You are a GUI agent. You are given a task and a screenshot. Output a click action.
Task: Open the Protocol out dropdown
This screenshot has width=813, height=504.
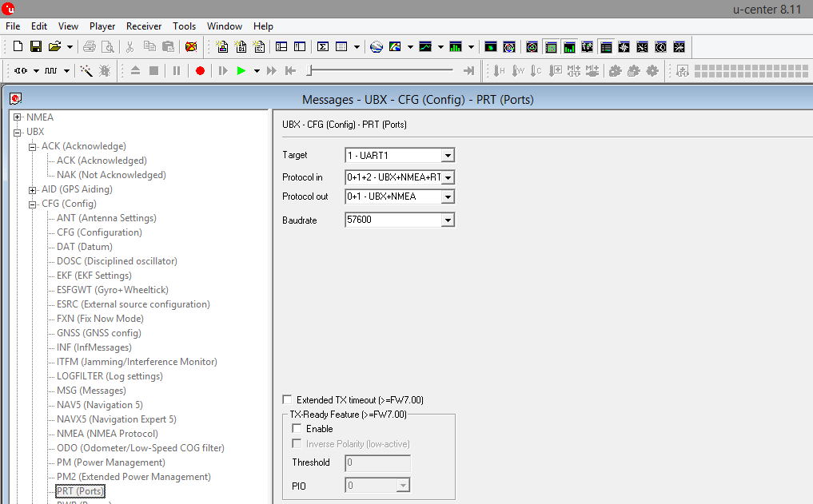448,197
